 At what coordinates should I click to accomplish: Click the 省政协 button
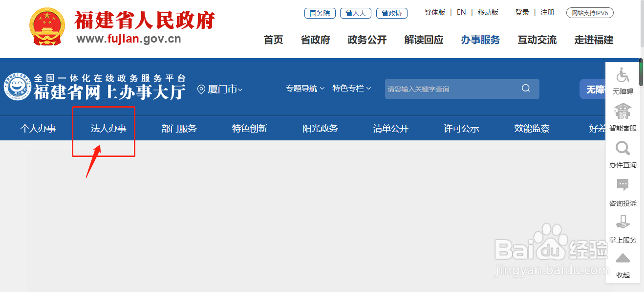[392, 13]
